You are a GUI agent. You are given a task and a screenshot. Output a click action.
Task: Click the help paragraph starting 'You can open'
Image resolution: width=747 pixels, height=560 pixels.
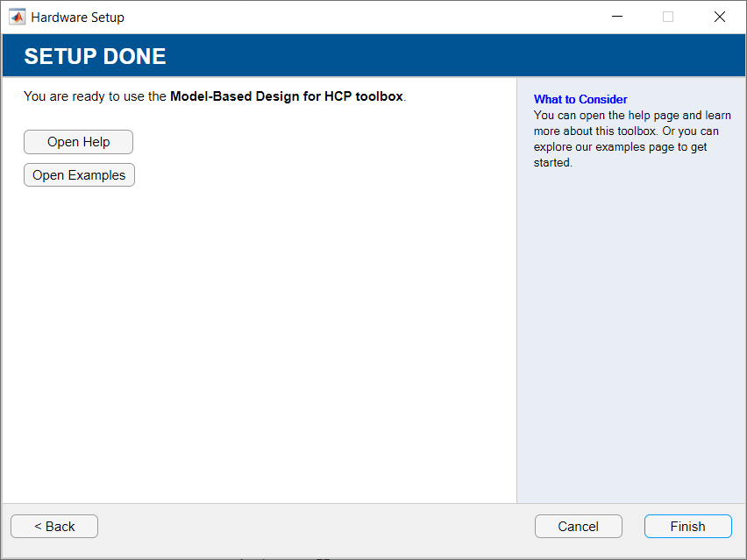click(x=632, y=138)
